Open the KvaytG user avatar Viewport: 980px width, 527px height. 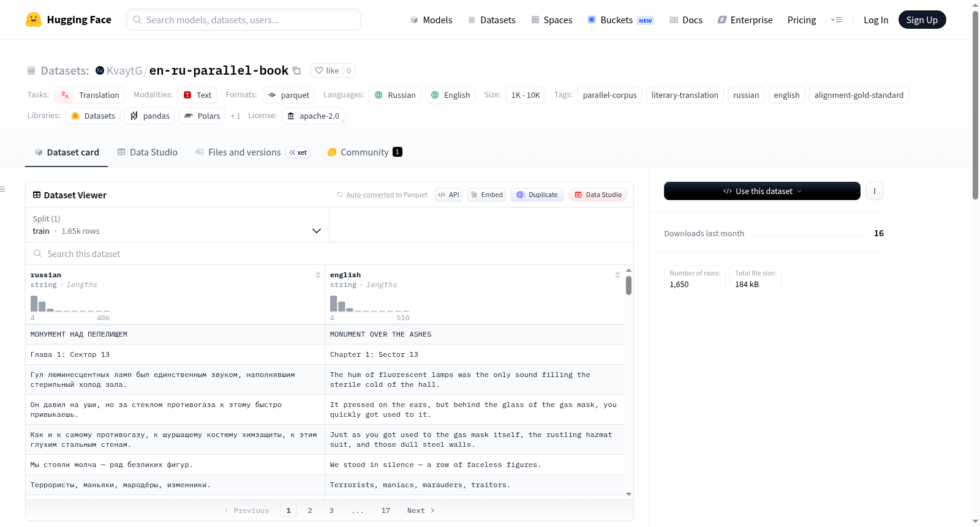[x=100, y=70]
